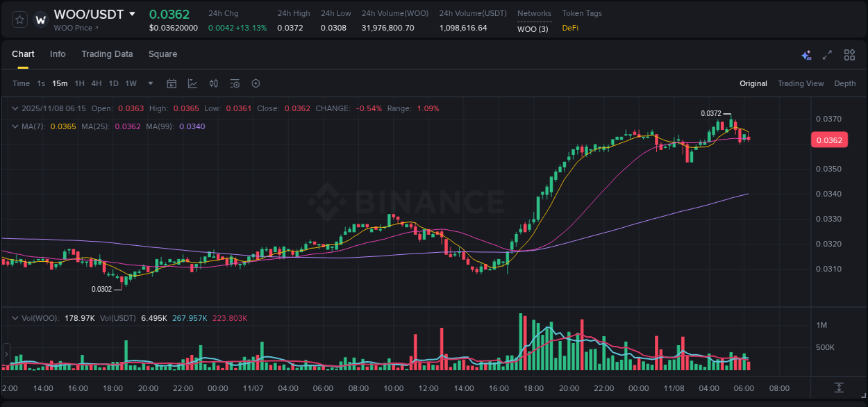
Task: Open the DeFi token tag link
Action: 569,28
